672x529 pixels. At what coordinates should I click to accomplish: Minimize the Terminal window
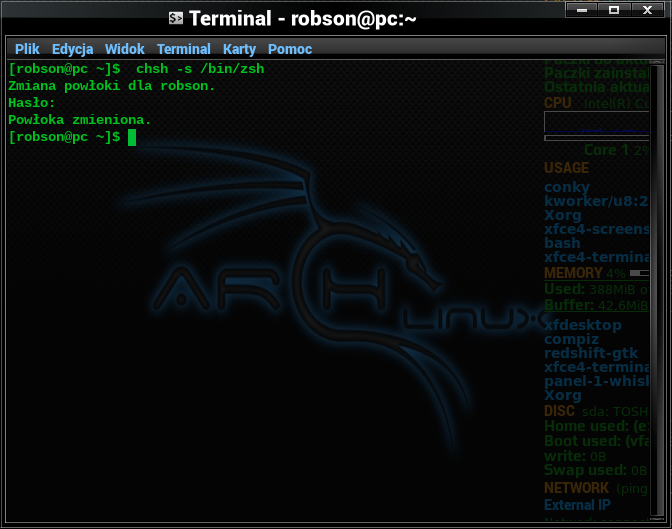click(582, 10)
